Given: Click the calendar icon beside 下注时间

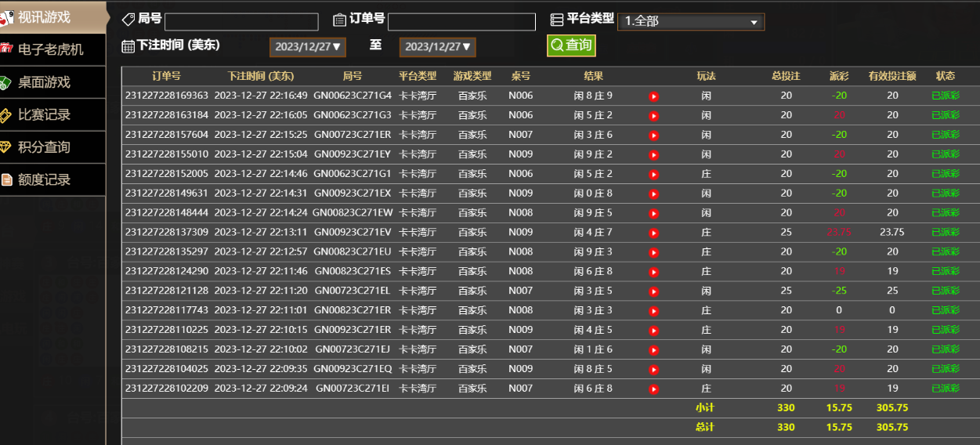Looking at the screenshot, I should click(x=128, y=46).
